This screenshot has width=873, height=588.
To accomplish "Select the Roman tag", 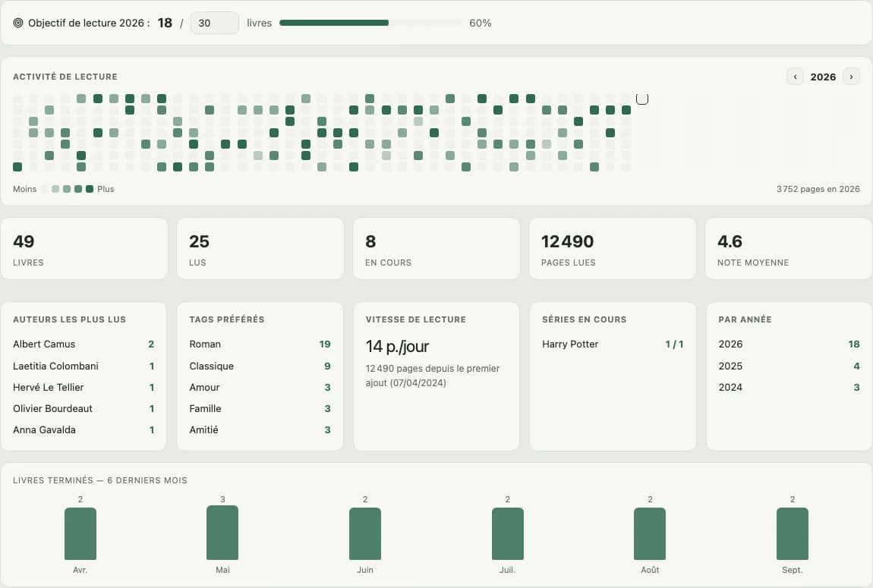I will (x=260, y=344).
